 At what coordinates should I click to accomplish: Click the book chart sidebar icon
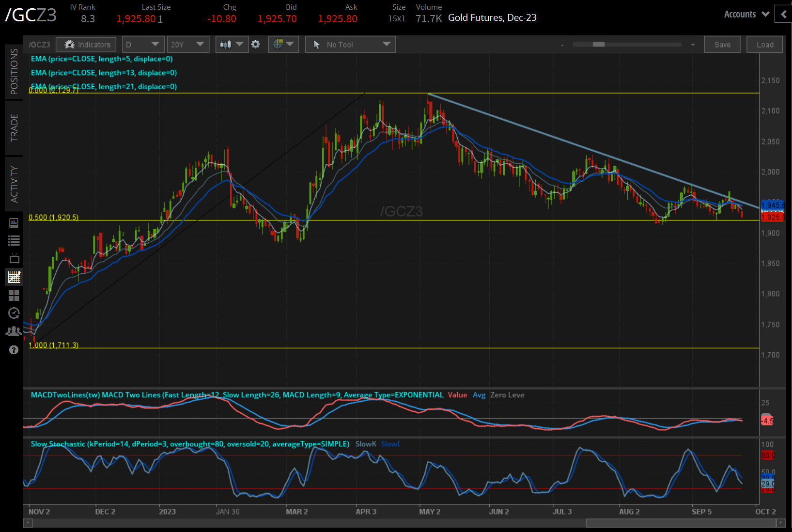pos(14,223)
